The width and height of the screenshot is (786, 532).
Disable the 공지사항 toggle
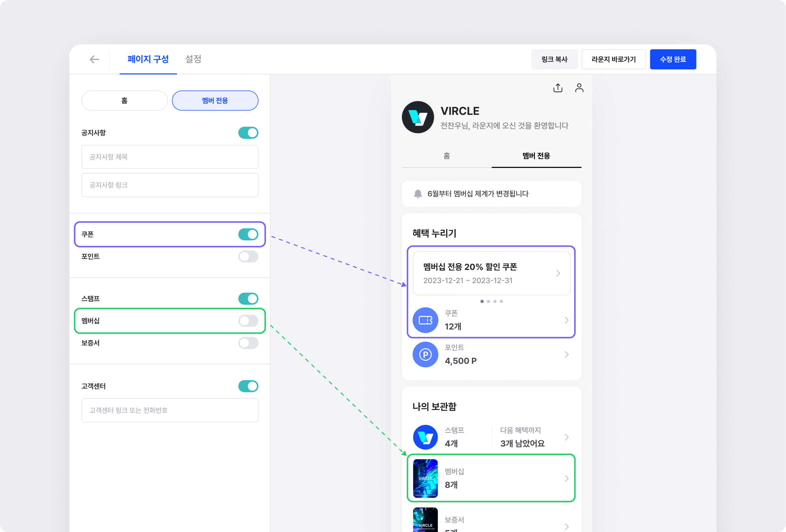point(248,132)
